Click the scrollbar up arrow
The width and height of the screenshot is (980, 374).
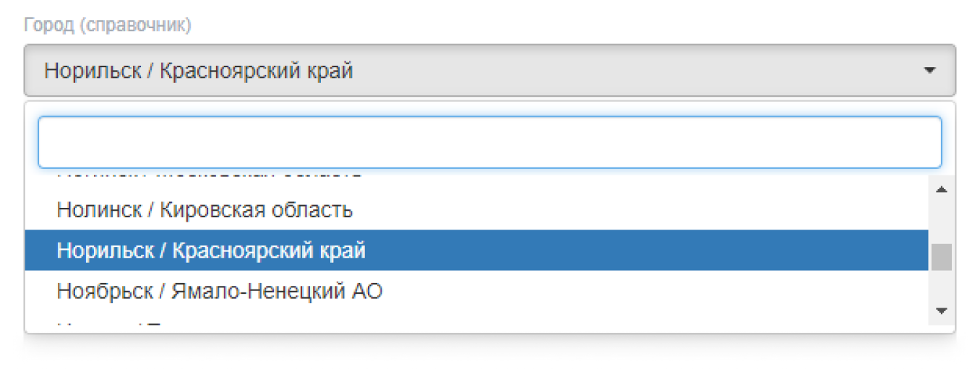[x=941, y=190]
